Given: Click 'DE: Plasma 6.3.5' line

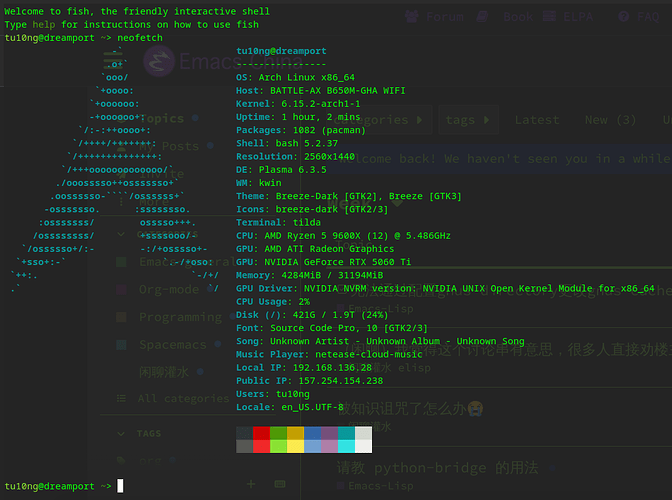Looking at the screenshot, I should click(x=281, y=170).
